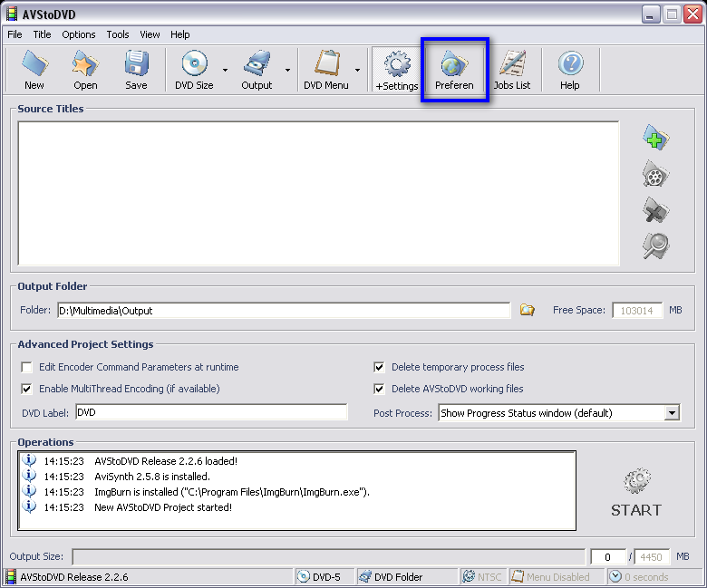Click the Help question mark toolbar icon
Viewport: 707px width, 588px height.
coord(570,70)
